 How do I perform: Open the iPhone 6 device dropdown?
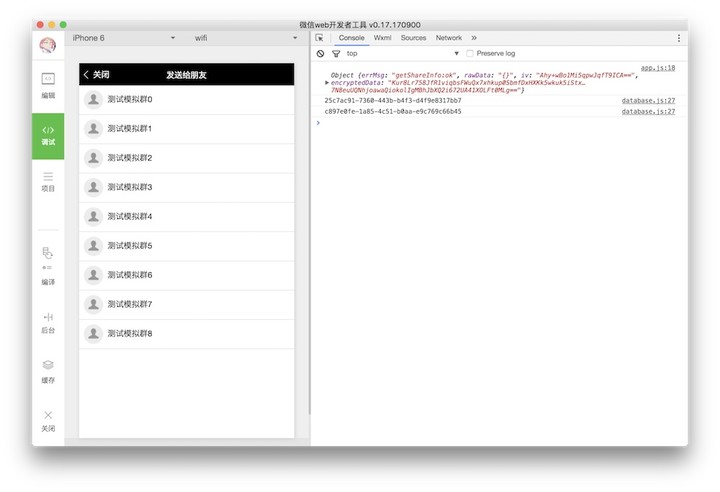(x=124, y=38)
